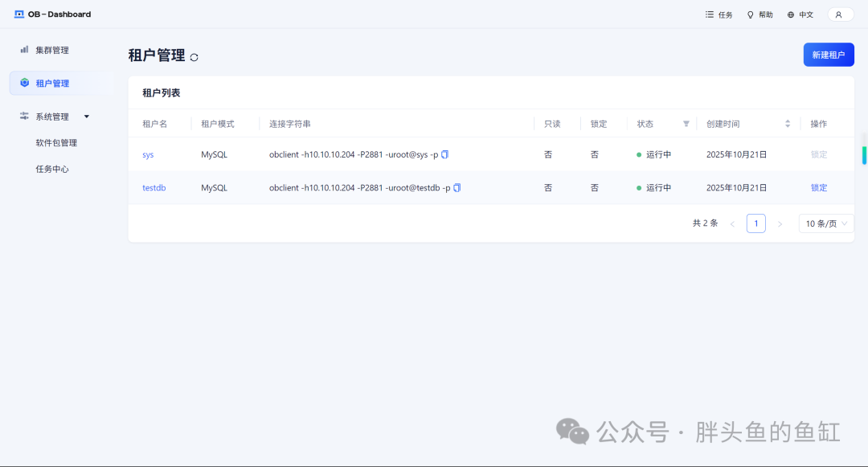Open 任务中心 submenu item

pyautogui.click(x=52, y=170)
